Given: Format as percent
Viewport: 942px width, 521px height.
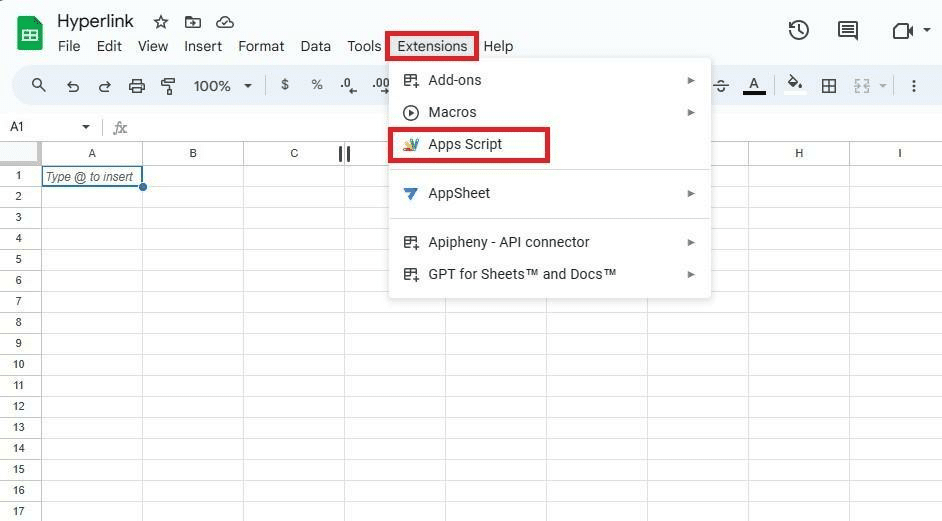Looking at the screenshot, I should click(x=317, y=85).
